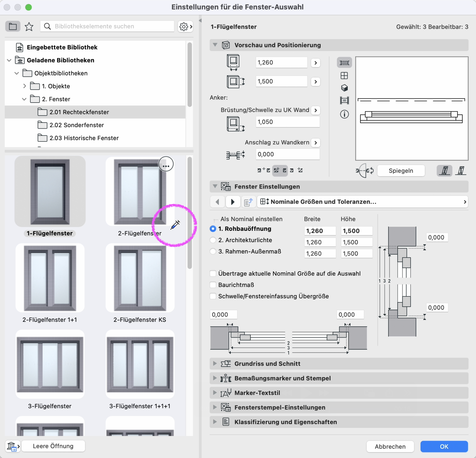The image size is (476, 458).
Task: Go to previous settings page
Action: pos(217,202)
